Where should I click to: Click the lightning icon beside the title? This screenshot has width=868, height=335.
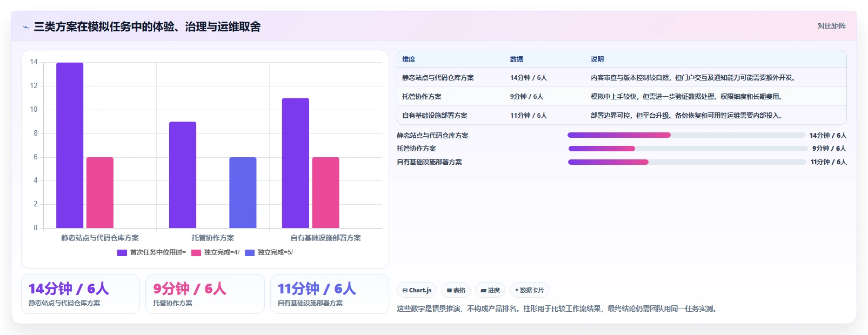(x=25, y=27)
